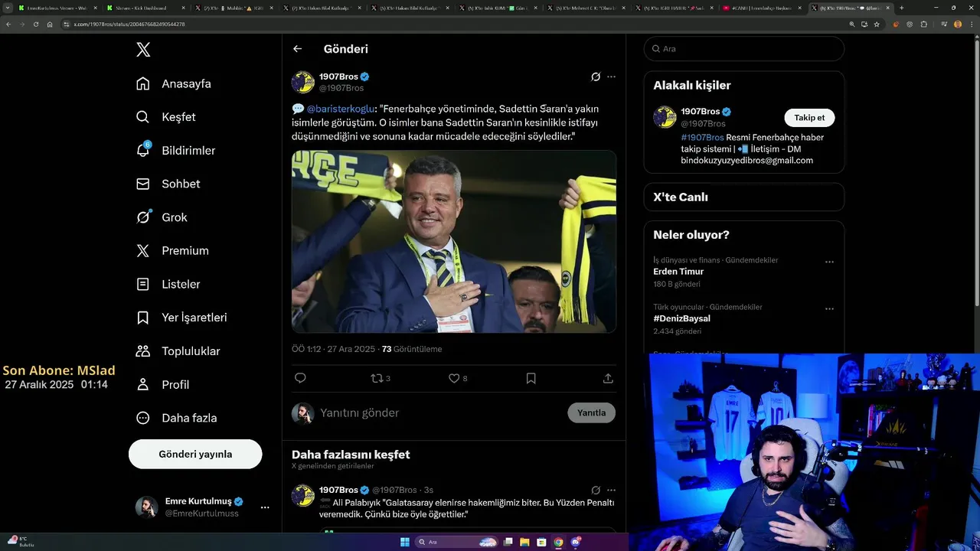980x551 pixels.
Task: Share the main post
Action: pos(608,378)
